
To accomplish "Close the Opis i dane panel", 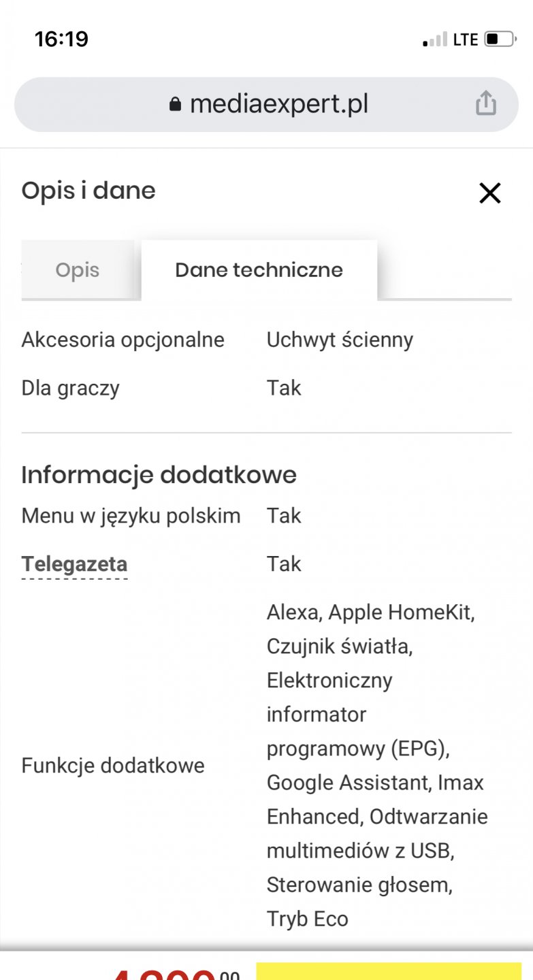I will (x=489, y=193).
